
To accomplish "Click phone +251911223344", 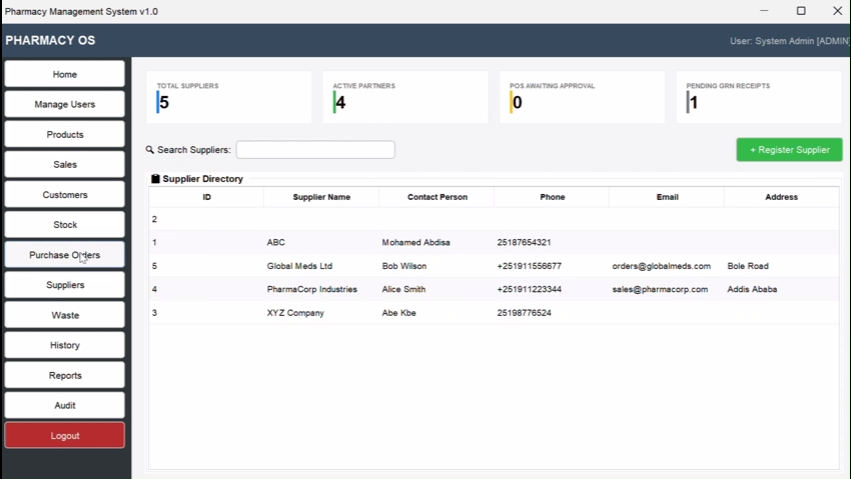I will click(x=529, y=289).
